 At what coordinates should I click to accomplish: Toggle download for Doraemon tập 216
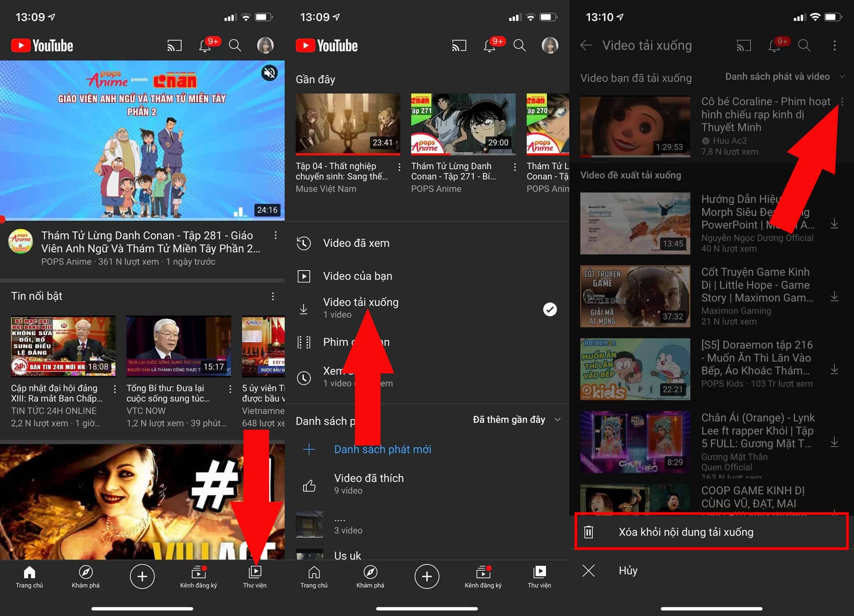click(x=834, y=369)
